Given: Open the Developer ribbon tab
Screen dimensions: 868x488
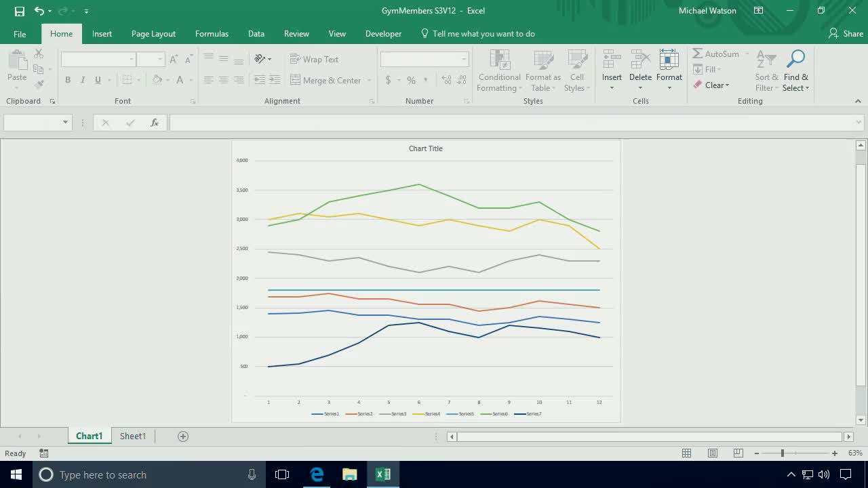Looking at the screenshot, I should click(383, 33).
